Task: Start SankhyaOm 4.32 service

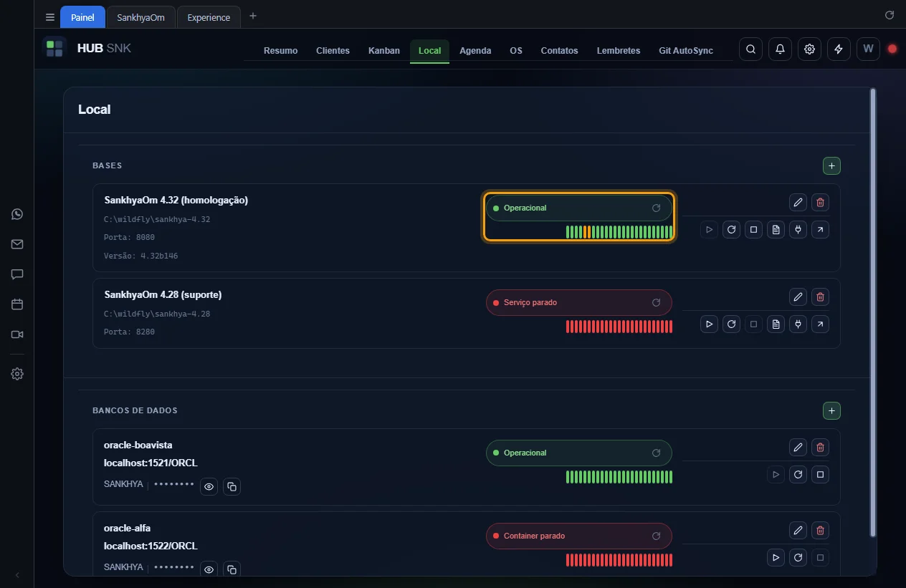Action: point(709,230)
